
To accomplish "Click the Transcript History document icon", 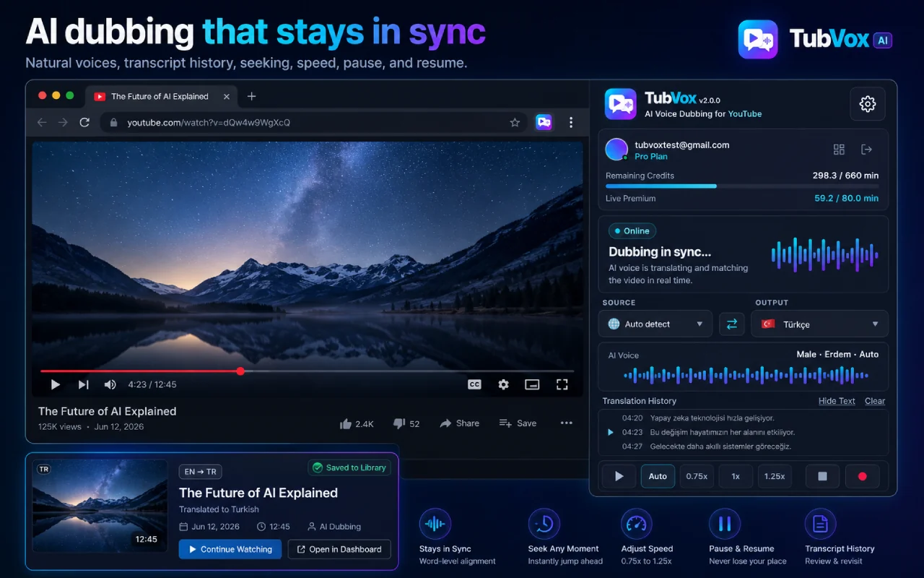I will point(821,524).
